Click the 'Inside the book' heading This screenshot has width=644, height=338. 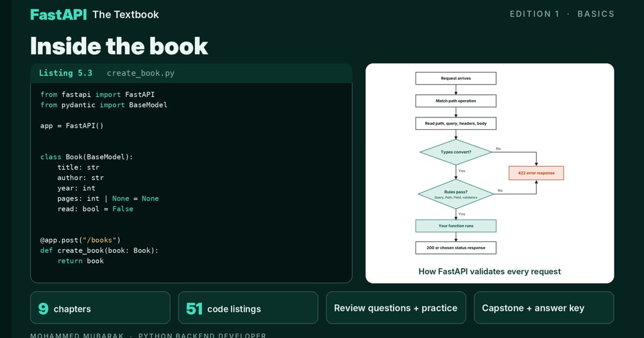click(x=119, y=45)
